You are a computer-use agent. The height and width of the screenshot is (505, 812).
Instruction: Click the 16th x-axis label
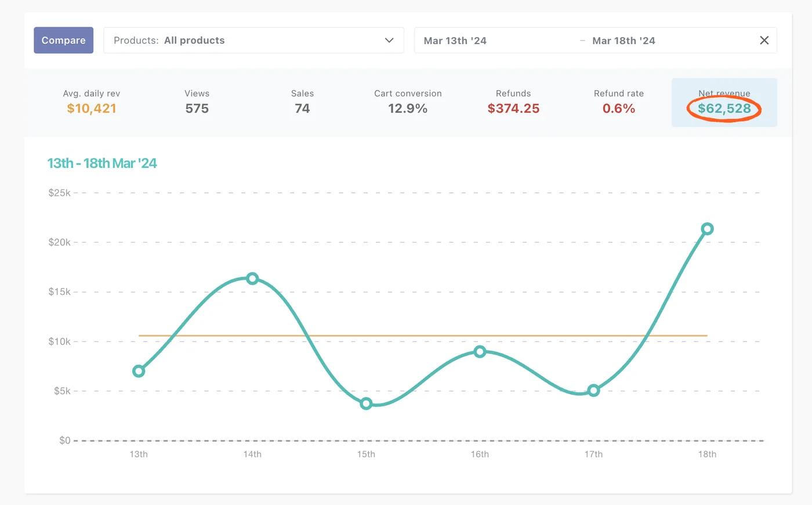point(480,454)
